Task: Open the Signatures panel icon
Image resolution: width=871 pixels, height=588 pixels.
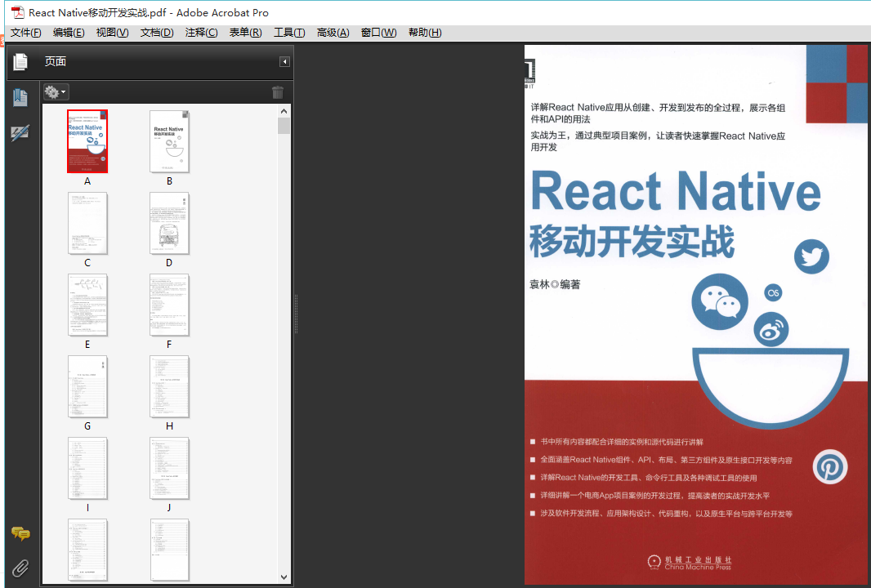Action: (x=20, y=133)
